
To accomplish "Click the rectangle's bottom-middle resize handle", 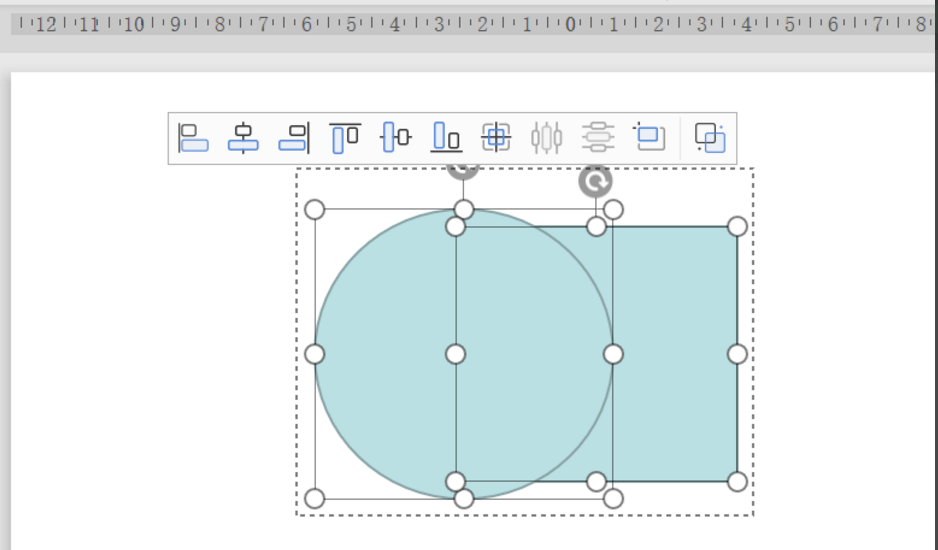I will tap(596, 482).
